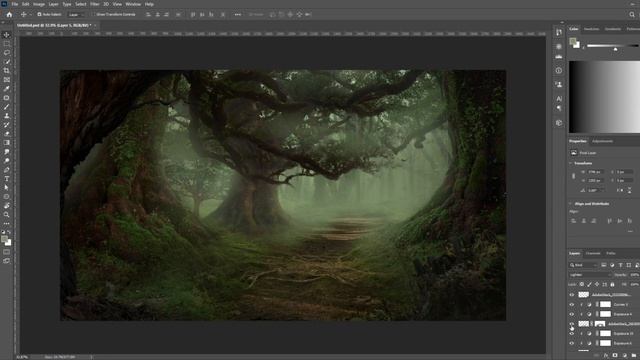Image resolution: width=640 pixels, height=360 pixels.
Task: Toggle visibility of the masked AdobeStock layer
Action: [x=571, y=324]
